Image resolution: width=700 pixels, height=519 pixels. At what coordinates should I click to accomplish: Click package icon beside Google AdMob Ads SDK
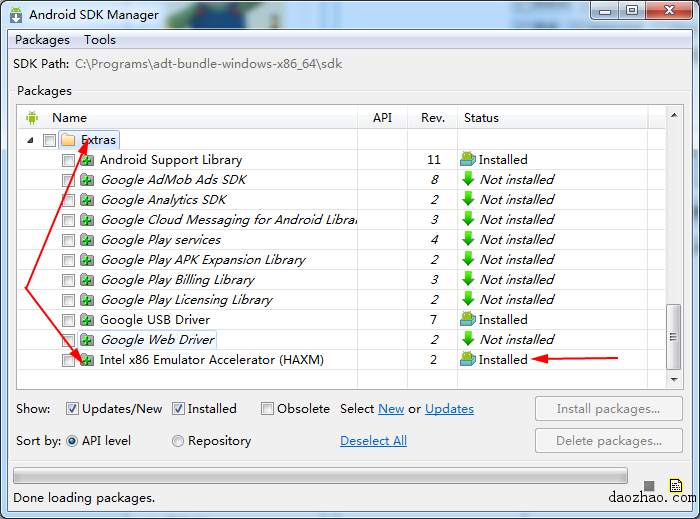click(87, 180)
